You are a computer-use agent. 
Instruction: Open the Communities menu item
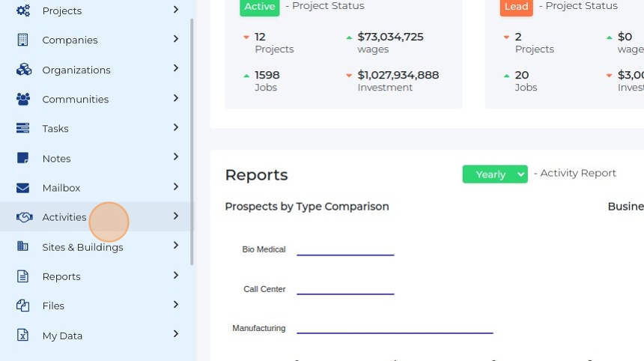tap(75, 99)
